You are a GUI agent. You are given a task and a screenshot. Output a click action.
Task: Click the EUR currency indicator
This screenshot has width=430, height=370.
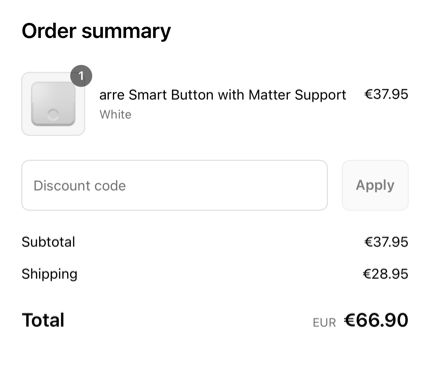click(x=324, y=323)
